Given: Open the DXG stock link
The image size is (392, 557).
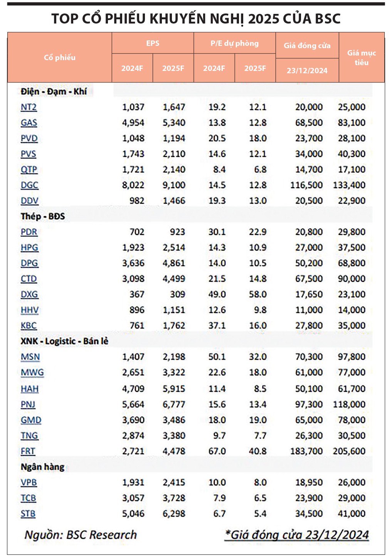Looking at the screenshot, I should pyautogui.click(x=29, y=294).
